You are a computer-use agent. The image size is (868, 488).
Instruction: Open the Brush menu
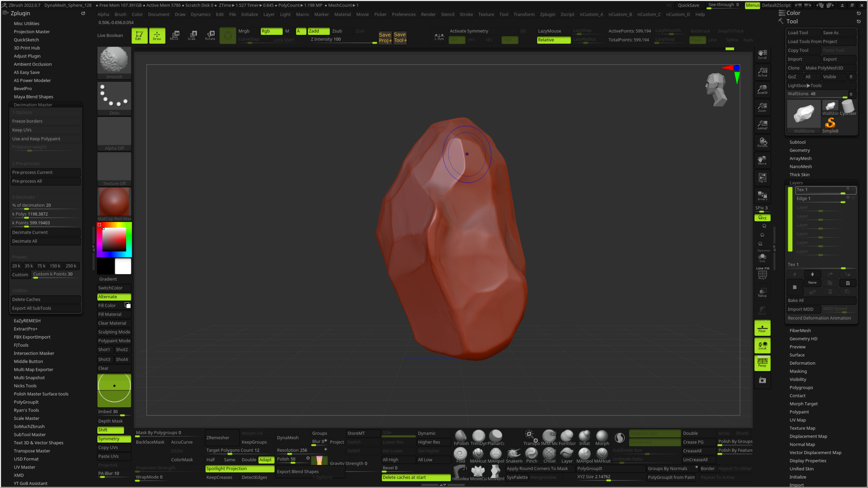[120, 14]
